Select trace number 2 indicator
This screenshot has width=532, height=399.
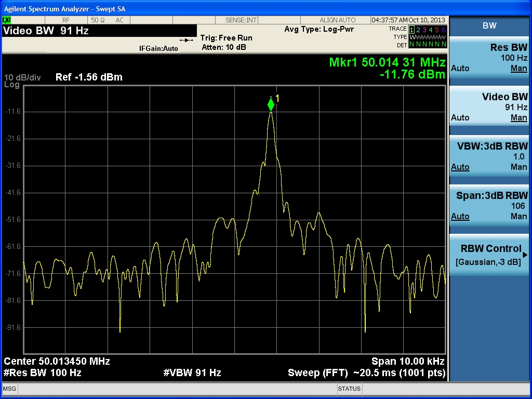418,30
